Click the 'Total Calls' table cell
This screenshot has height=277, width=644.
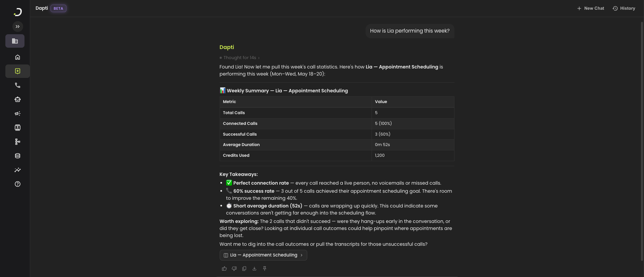(296, 113)
